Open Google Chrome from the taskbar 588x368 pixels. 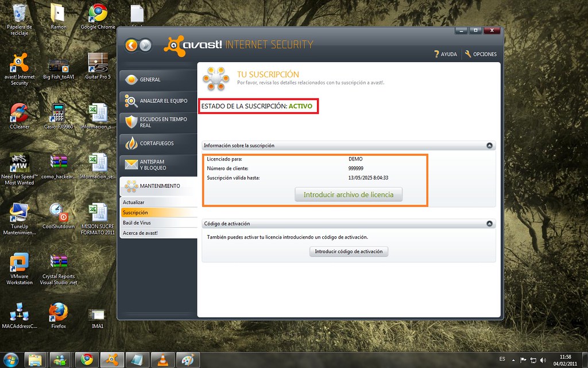click(x=87, y=360)
